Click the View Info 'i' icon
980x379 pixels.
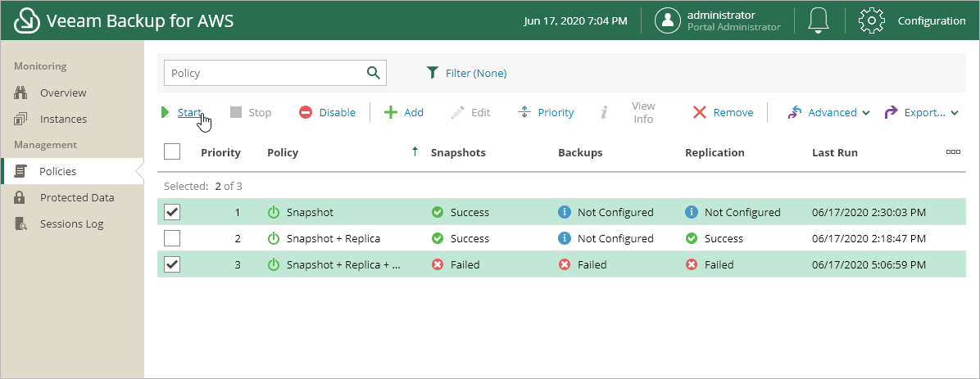pos(605,112)
